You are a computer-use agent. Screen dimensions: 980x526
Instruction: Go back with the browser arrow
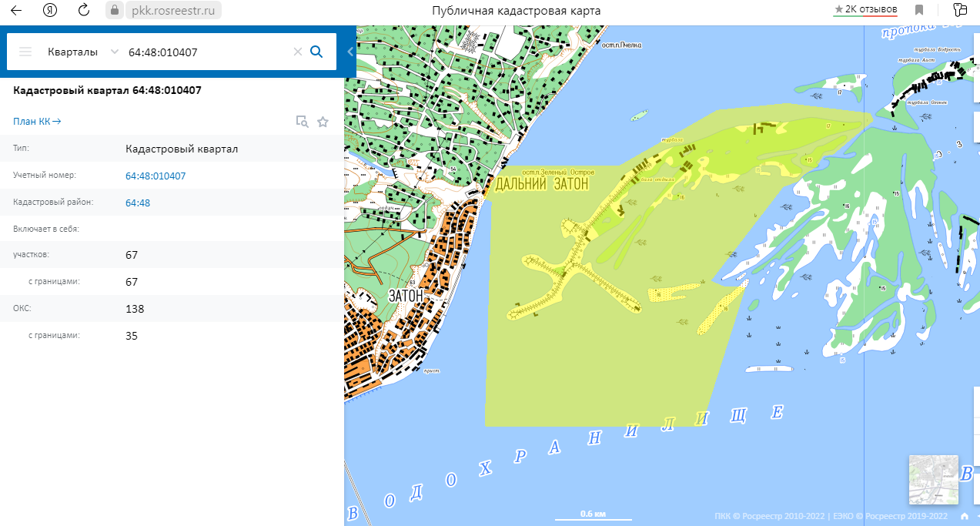pyautogui.click(x=15, y=10)
